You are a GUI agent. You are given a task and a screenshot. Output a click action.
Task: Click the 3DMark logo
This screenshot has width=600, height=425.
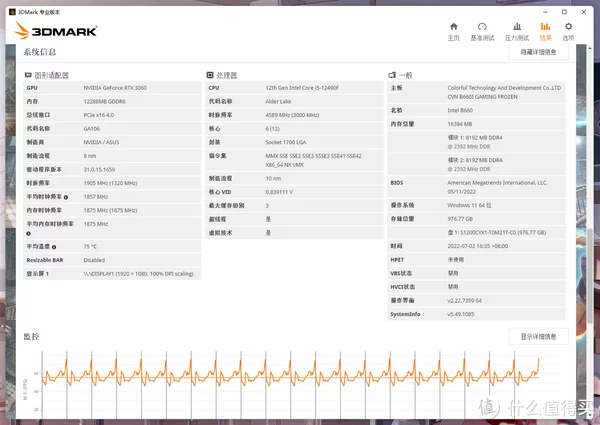click(55, 30)
